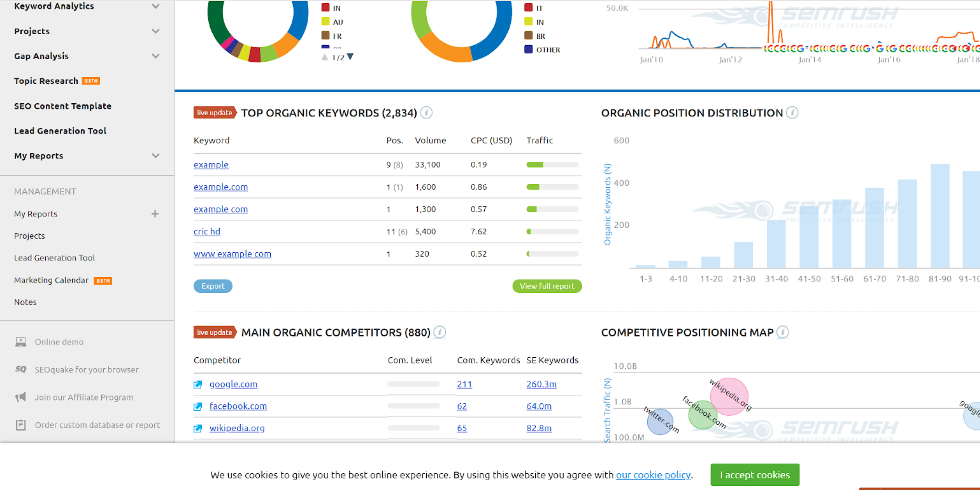Image resolution: width=980 pixels, height=490 pixels.
Task: Click the Traffic column header
Action: [539, 140]
